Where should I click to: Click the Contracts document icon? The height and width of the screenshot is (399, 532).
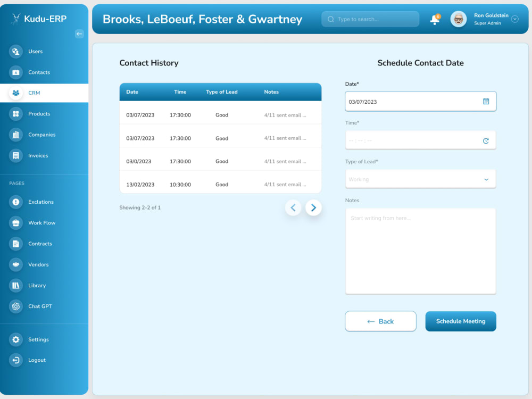15,244
